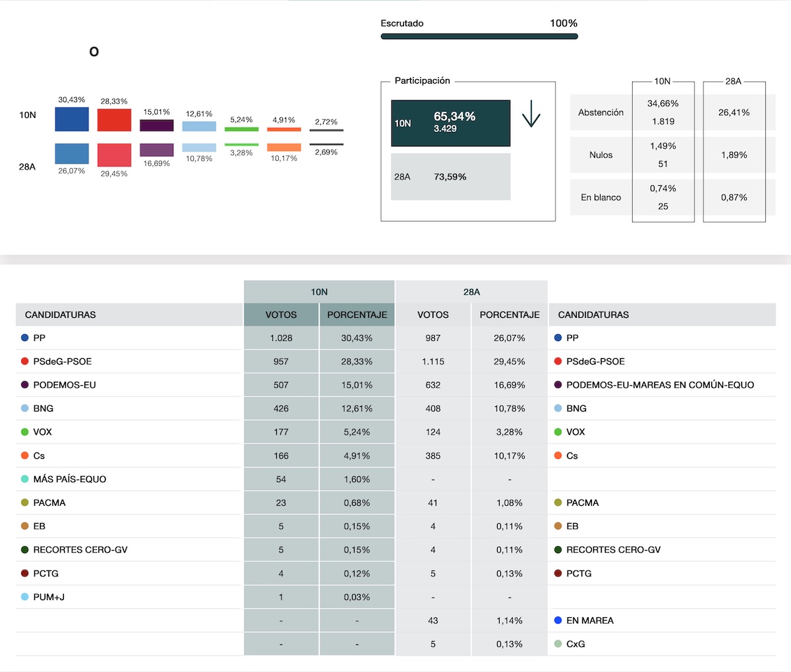This screenshot has height=672, width=791.
Task: Click the teal dot beside MÁS PAÍS-EQUO
Action: (25, 479)
